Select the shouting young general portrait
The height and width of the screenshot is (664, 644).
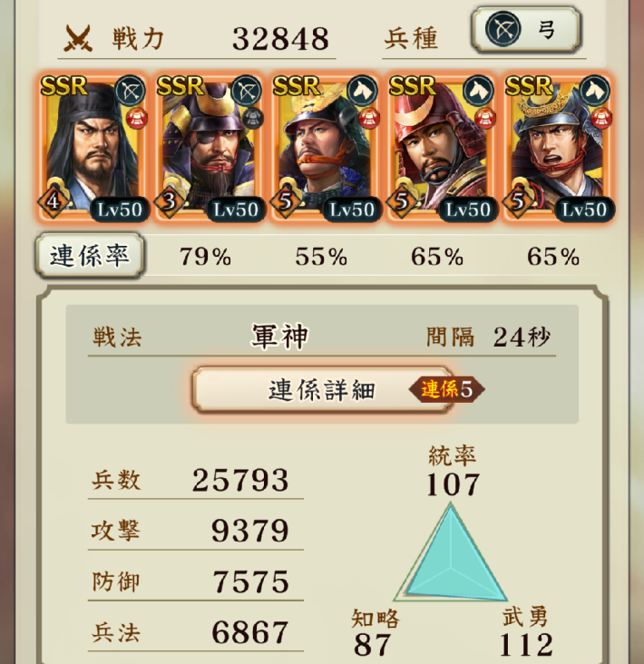(x=557, y=147)
